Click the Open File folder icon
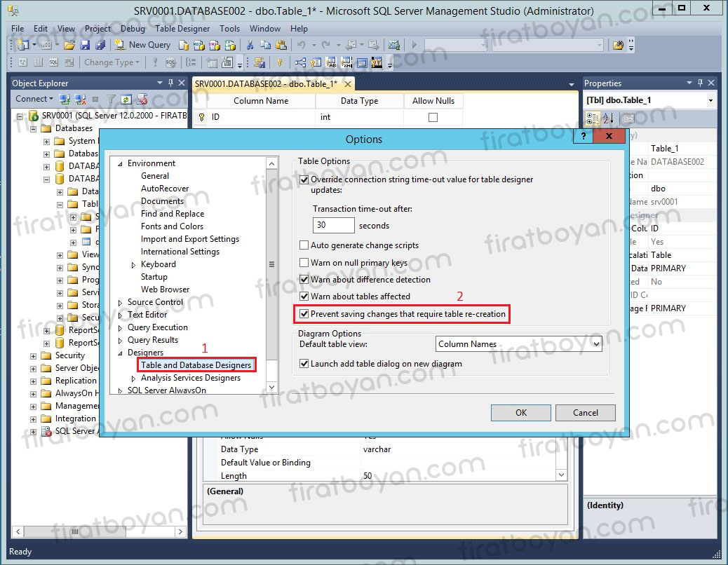The image size is (728, 565). 69,45
